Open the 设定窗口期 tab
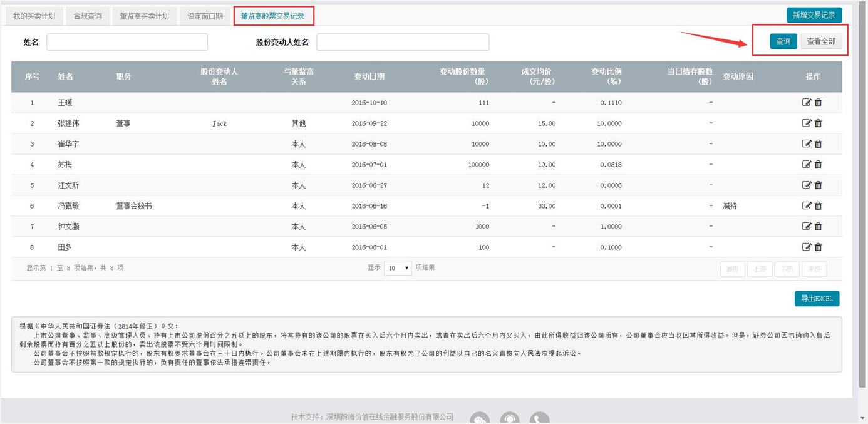The width and height of the screenshot is (868, 424). click(x=205, y=16)
